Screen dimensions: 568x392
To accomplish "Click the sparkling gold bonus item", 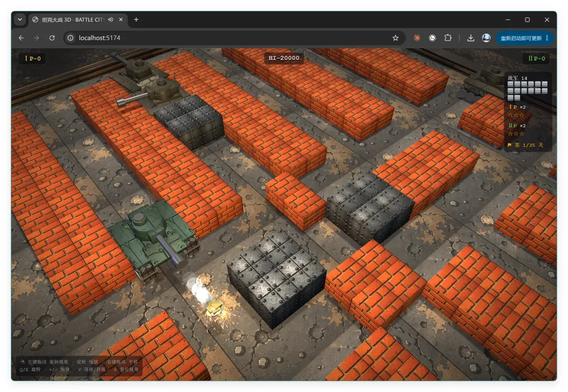I will [214, 308].
